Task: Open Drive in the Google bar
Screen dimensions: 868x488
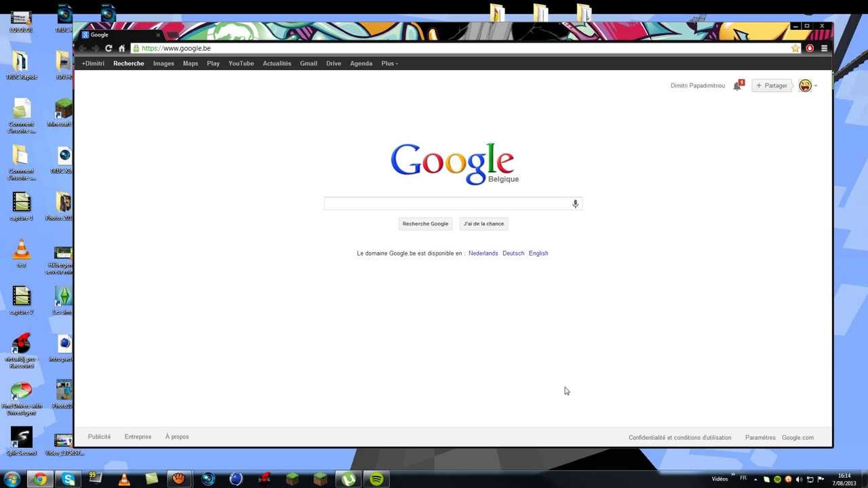Action: pyautogui.click(x=334, y=64)
